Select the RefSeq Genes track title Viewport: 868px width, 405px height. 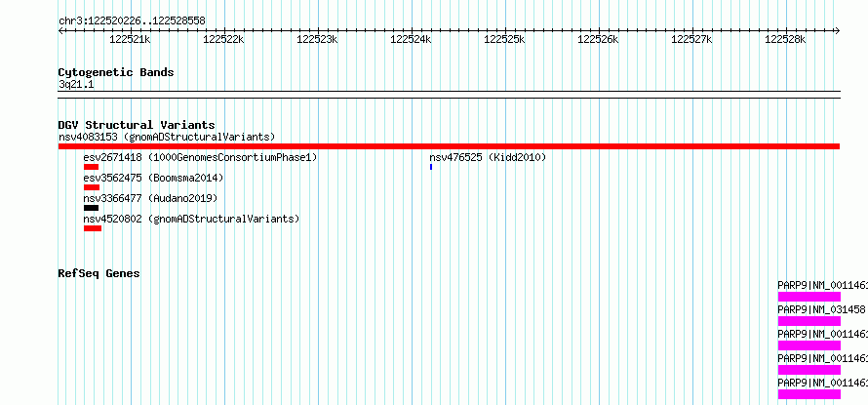(x=99, y=273)
